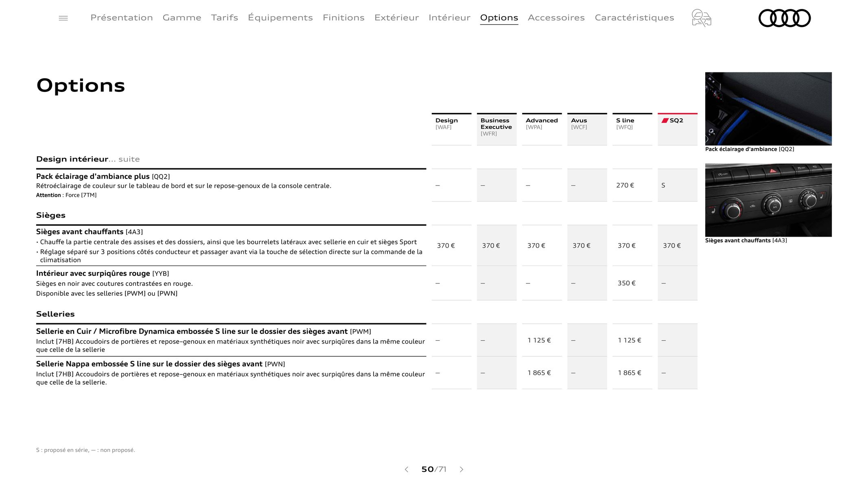The image size is (868, 488).
Task: Click the Design intérieur section heading
Action: click(x=72, y=159)
